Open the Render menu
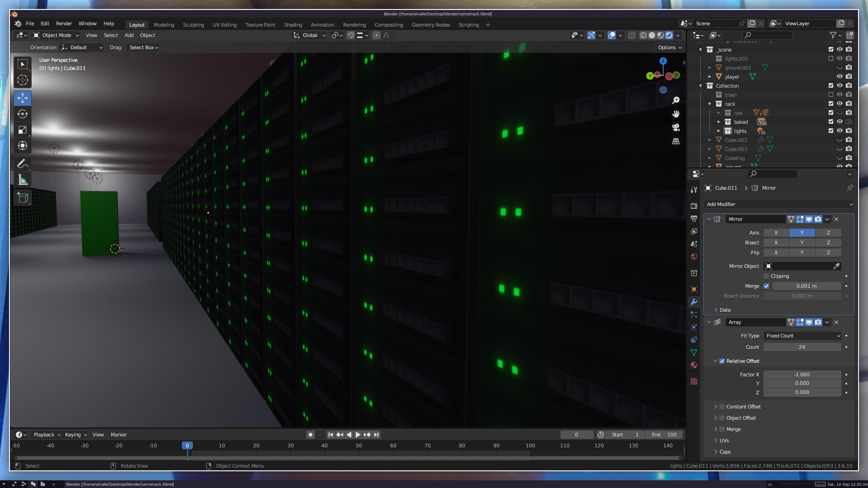This screenshot has height=488, width=868. (x=64, y=23)
